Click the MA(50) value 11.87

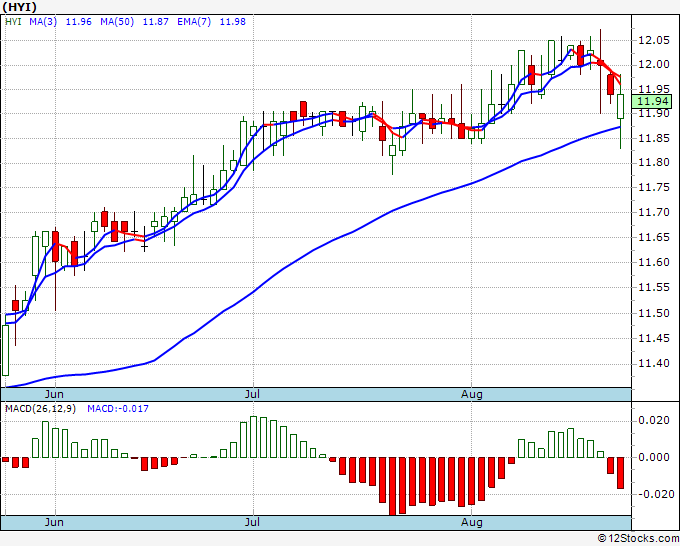155,22
